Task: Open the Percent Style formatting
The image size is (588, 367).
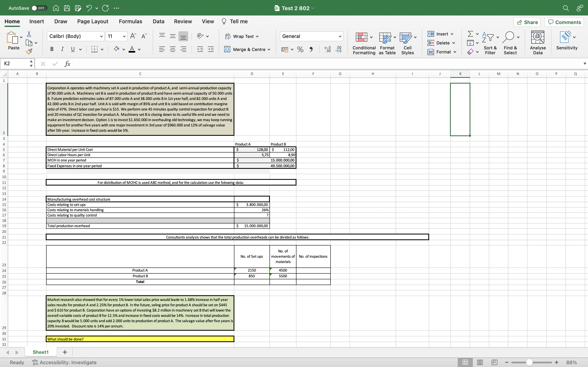Action: [300, 49]
